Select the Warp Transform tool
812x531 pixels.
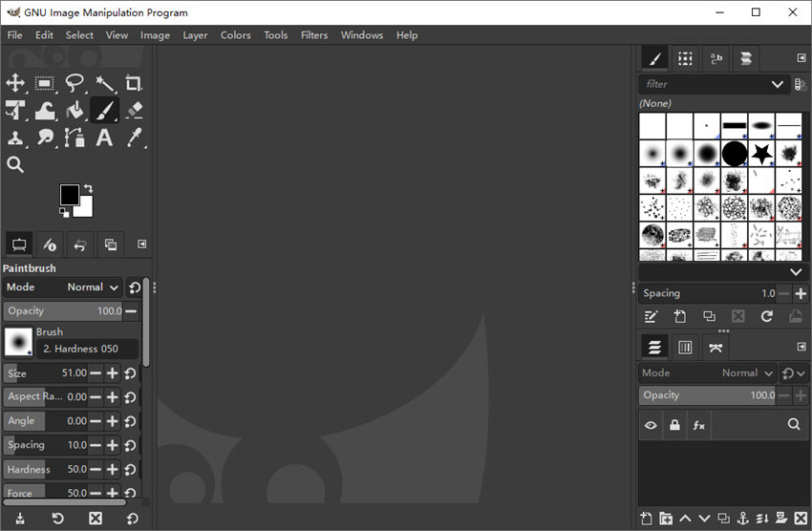click(45, 110)
